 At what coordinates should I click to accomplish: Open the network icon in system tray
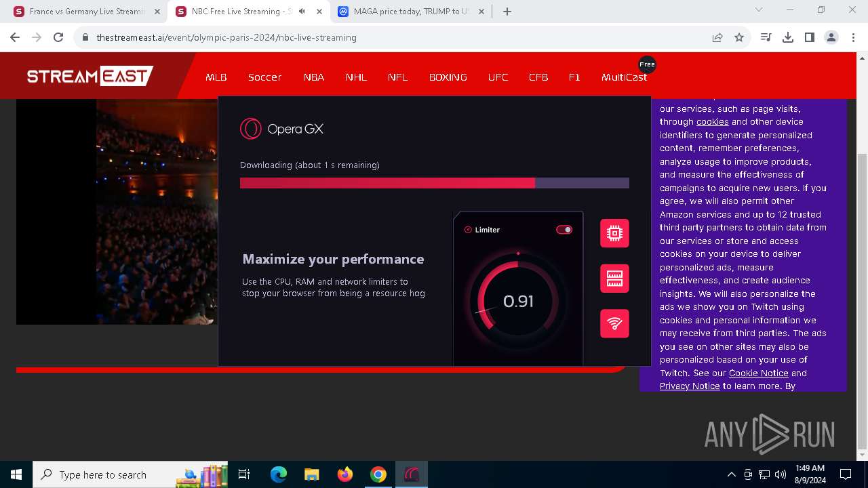click(x=764, y=474)
